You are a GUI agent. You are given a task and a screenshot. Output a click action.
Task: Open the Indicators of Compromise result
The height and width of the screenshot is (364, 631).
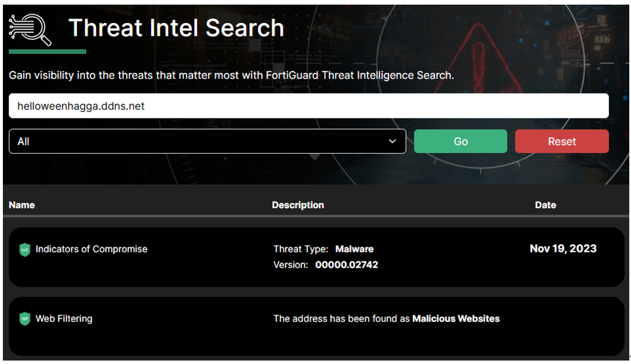[91, 249]
